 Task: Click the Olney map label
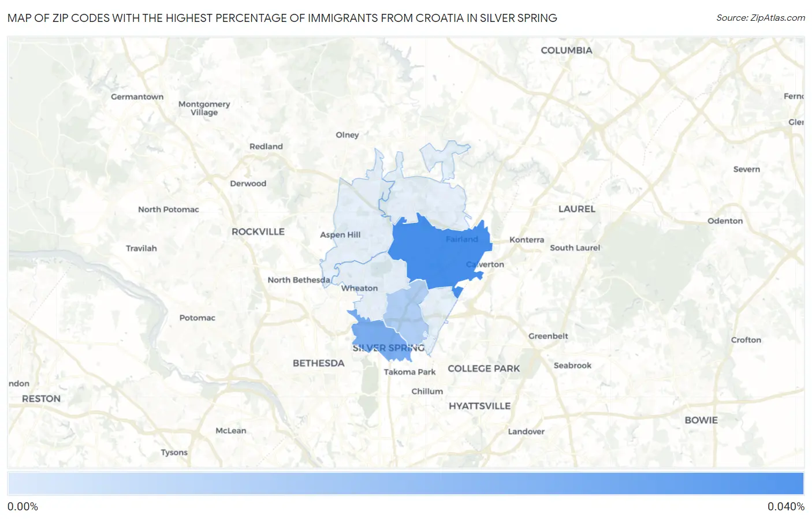coord(347,135)
